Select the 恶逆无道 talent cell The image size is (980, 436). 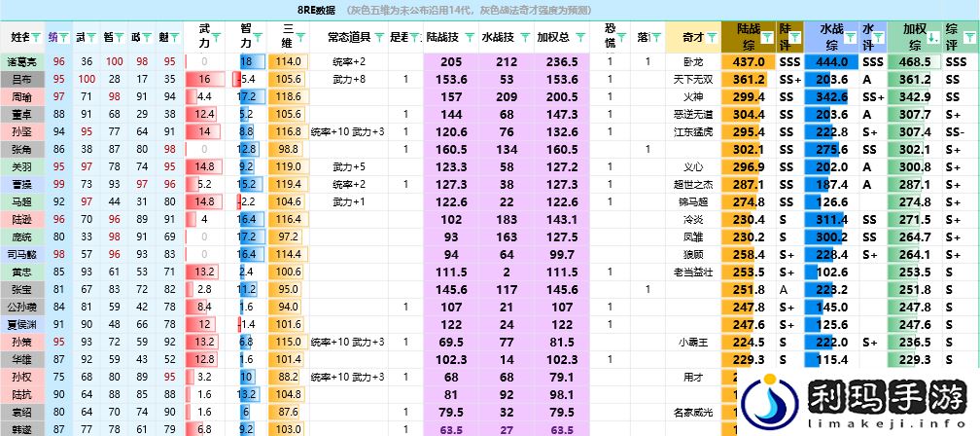click(693, 115)
